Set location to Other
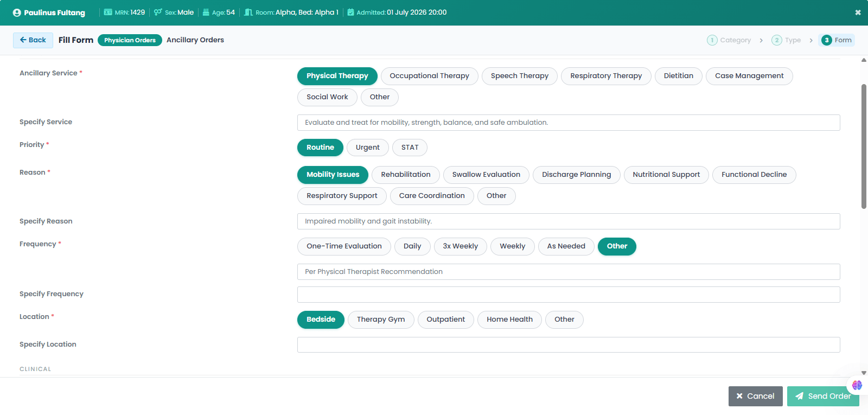The image size is (868, 415). point(564,320)
